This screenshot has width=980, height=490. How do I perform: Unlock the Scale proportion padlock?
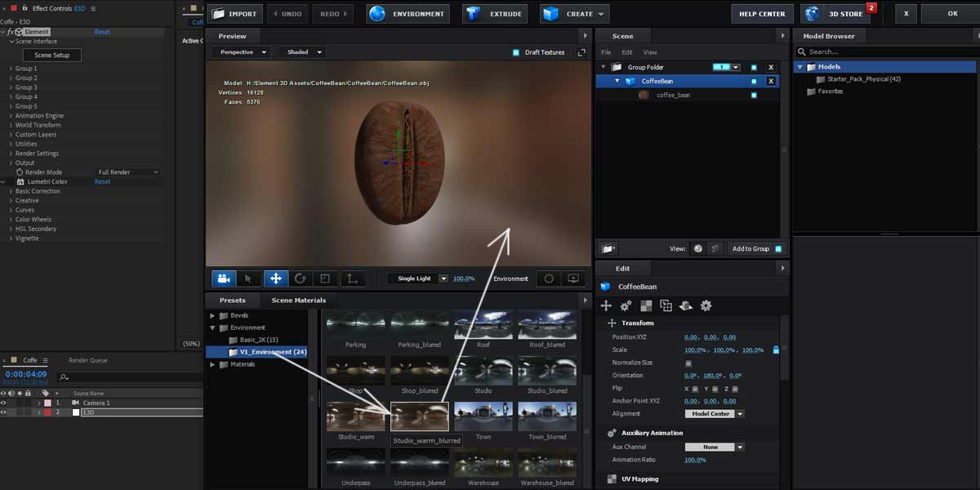(x=775, y=349)
